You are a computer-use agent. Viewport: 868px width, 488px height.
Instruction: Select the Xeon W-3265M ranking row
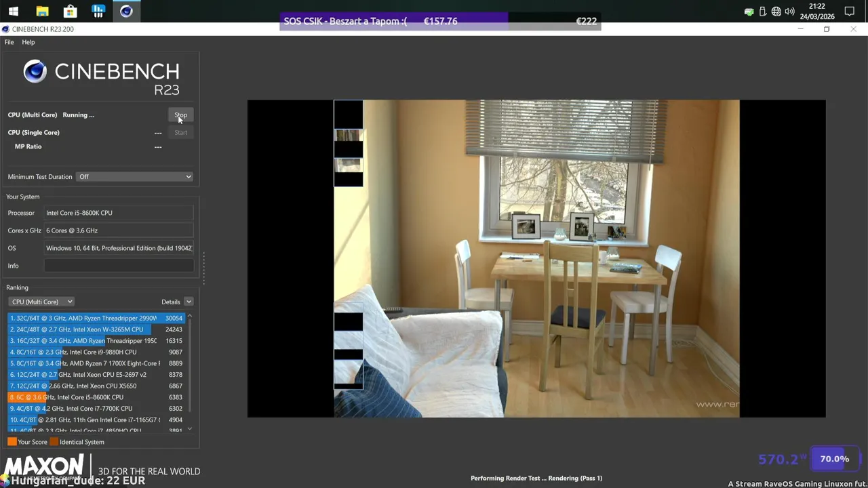click(x=96, y=329)
